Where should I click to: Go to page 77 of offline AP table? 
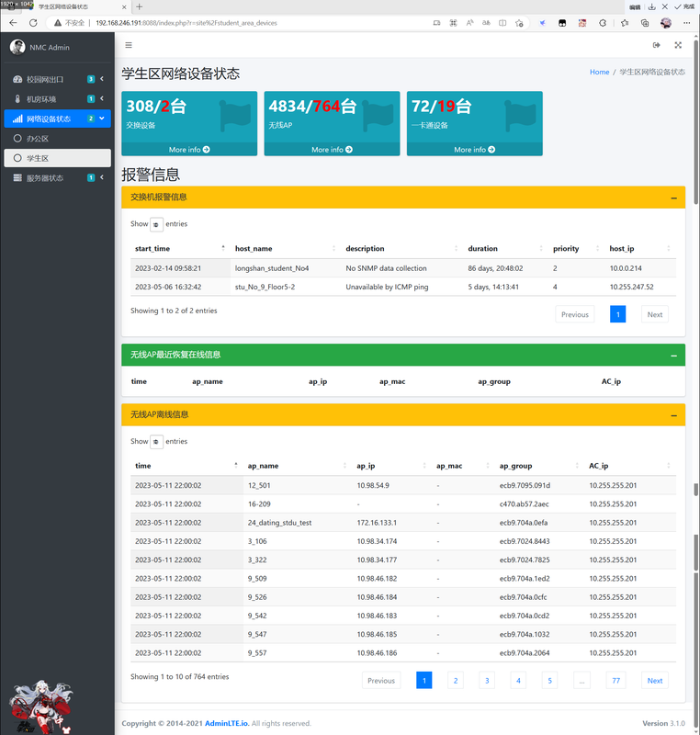coord(615,680)
